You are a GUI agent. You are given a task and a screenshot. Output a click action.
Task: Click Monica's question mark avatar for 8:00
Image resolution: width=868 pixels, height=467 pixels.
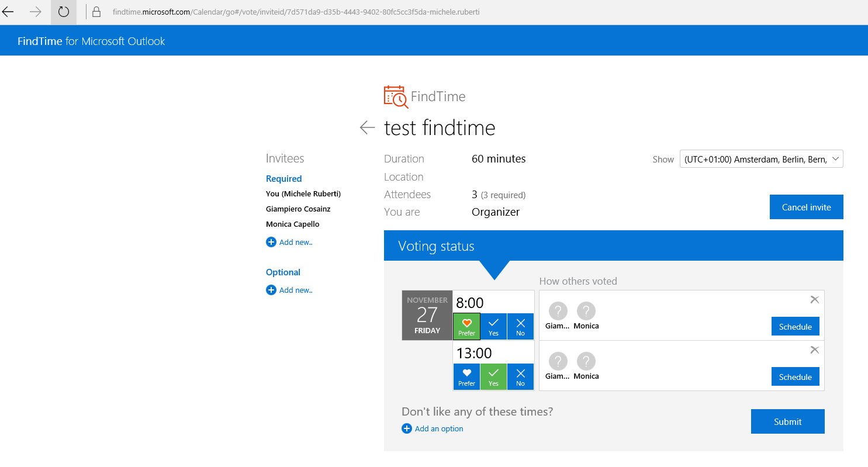[x=586, y=311]
